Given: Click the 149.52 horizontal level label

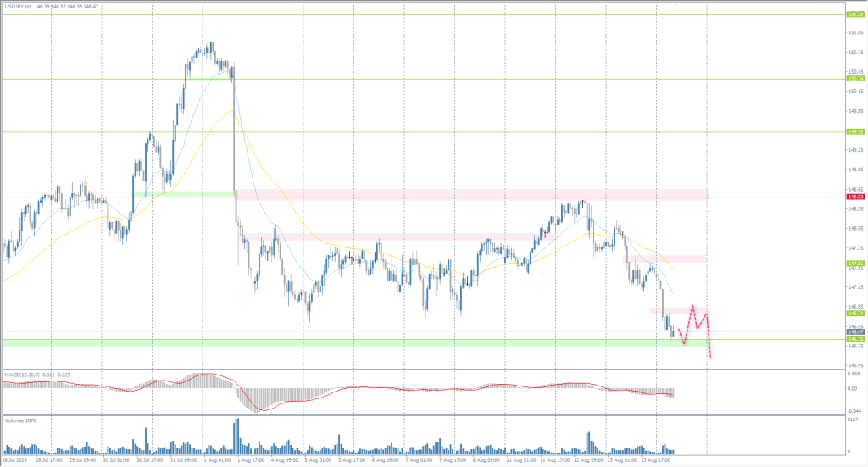Looking at the screenshot, I should click(854, 131).
